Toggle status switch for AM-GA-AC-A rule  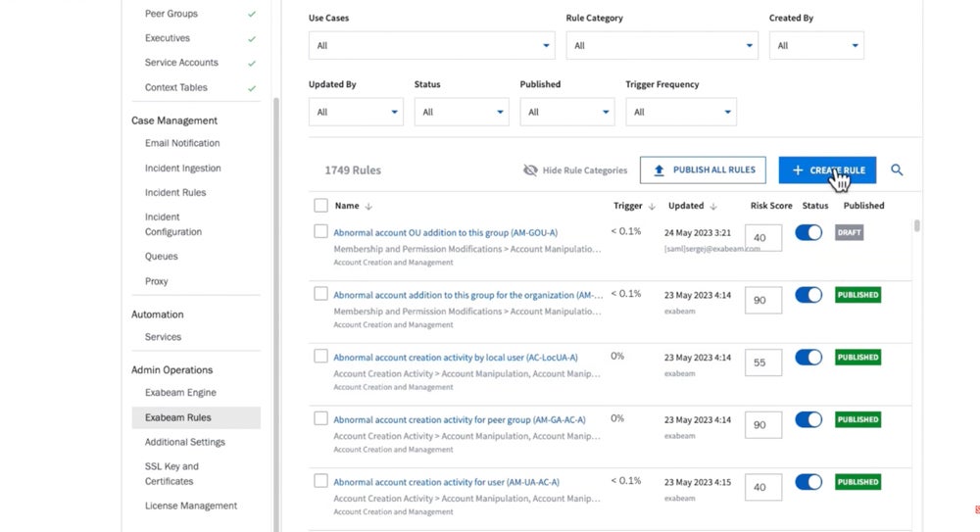pos(808,419)
